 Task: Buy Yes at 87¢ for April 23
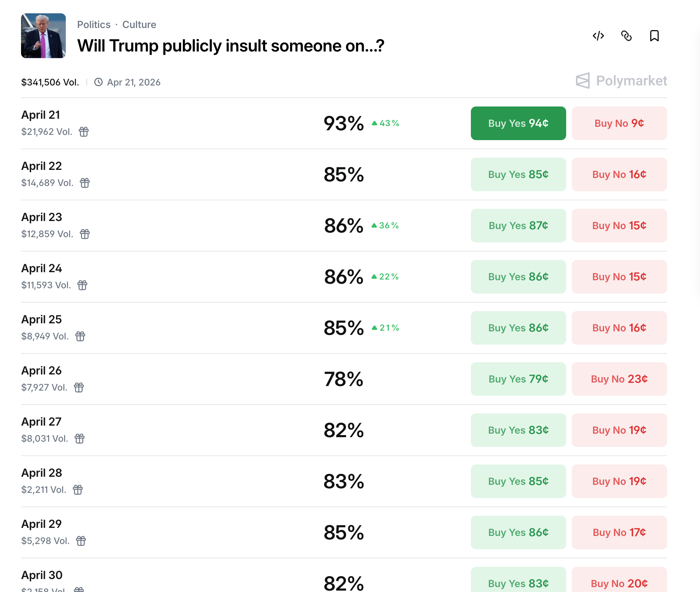click(518, 226)
